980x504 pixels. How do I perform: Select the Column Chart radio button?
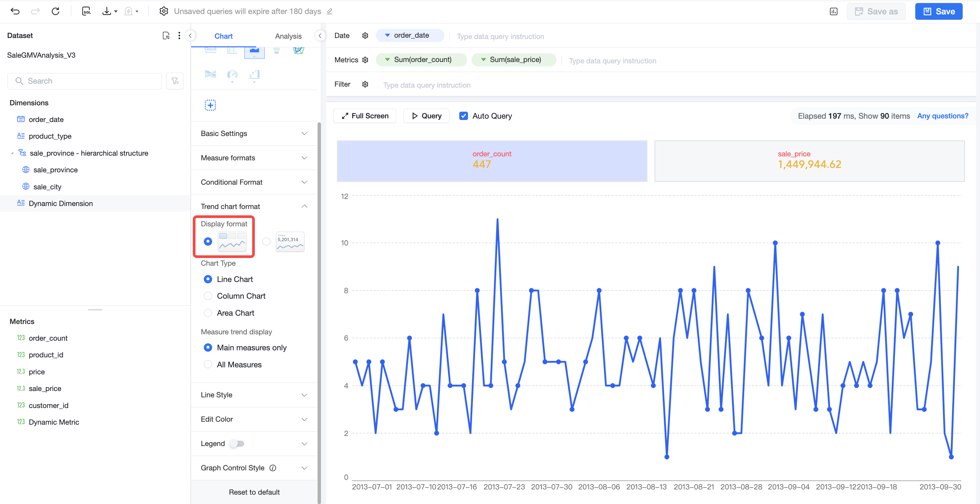(208, 296)
